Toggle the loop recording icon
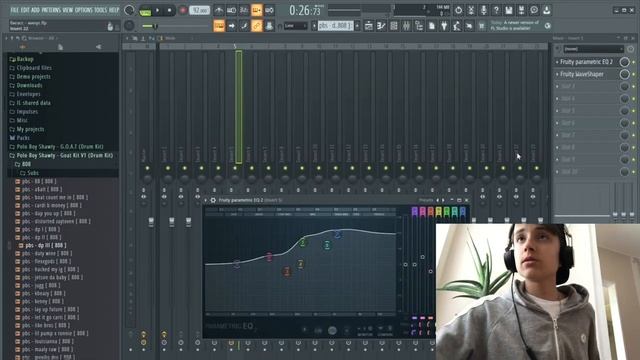Screen dimensions: 640x360 coord(269,10)
